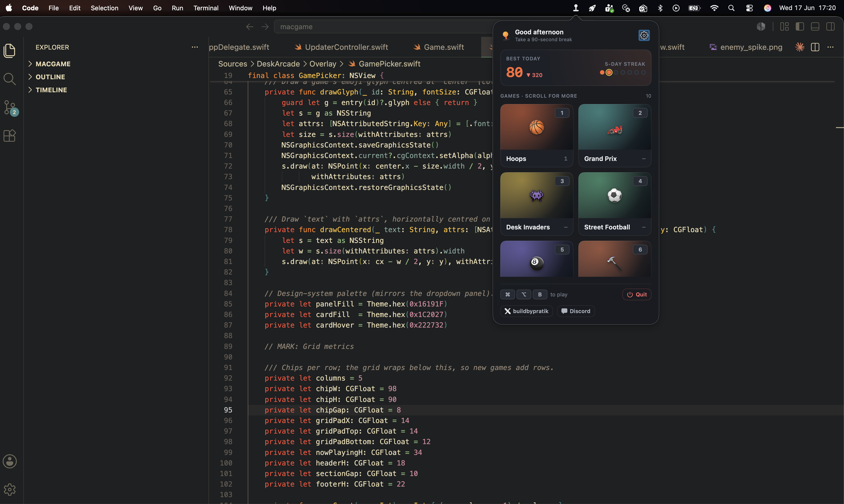This screenshot has width=844, height=504.
Task: Click the Explorer more actions ellipsis
Action: tap(195, 47)
